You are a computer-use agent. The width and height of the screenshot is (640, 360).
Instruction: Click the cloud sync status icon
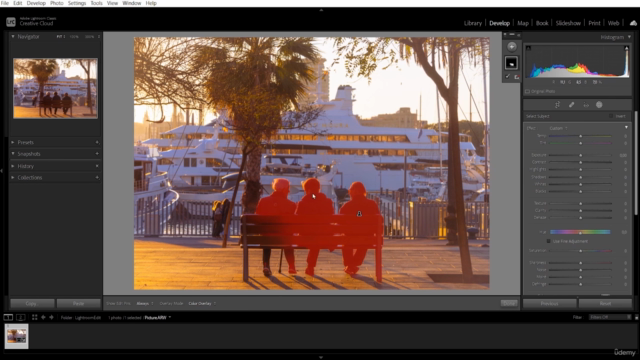coord(633,23)
